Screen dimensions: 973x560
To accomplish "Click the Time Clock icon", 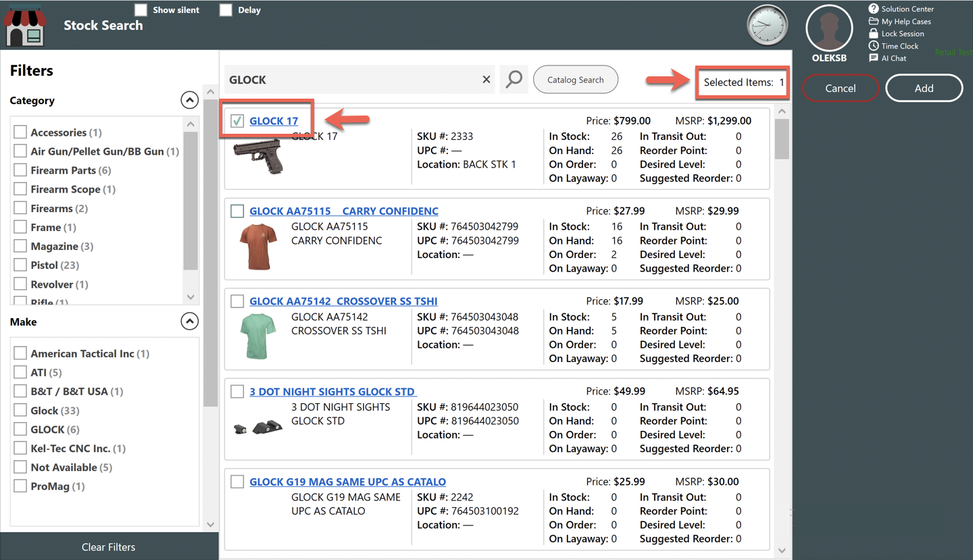I will coord(873,46).
